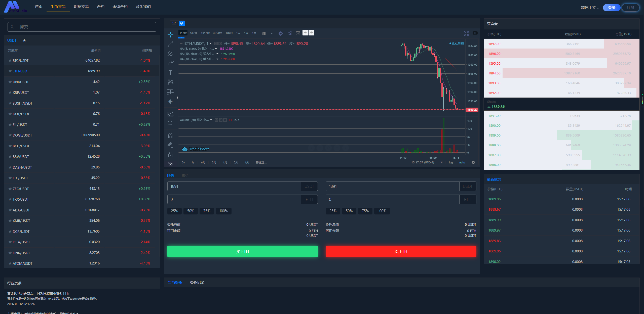Click the 登录 login button
Image resolution: width=644 pixels, height=314 pixels.
612,8
